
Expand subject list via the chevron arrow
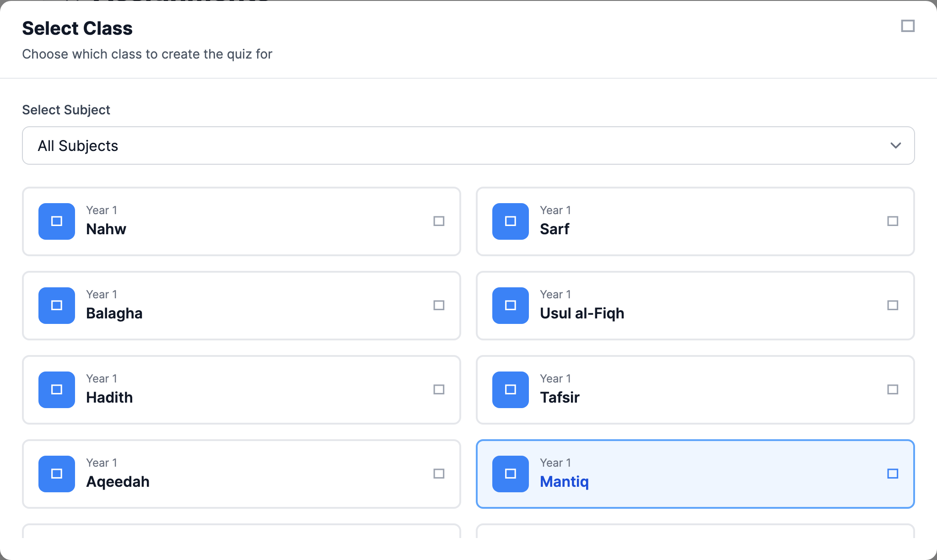895,145
